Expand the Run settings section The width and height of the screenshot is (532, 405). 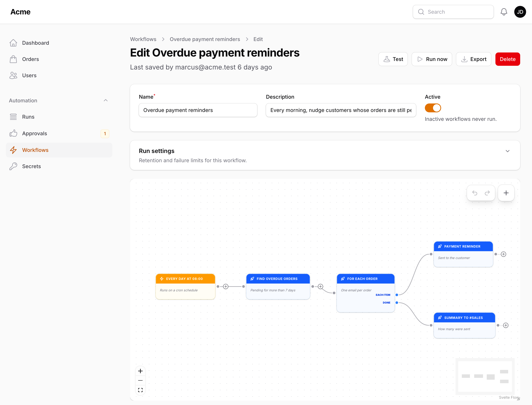pyautogui.click(x=507, y=151)
